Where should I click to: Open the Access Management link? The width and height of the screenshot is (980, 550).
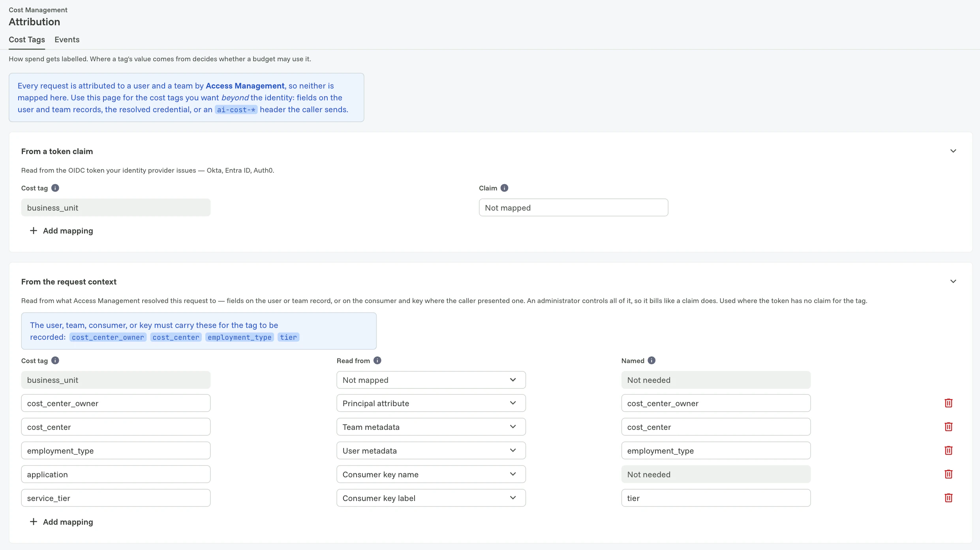pos(245,86)
